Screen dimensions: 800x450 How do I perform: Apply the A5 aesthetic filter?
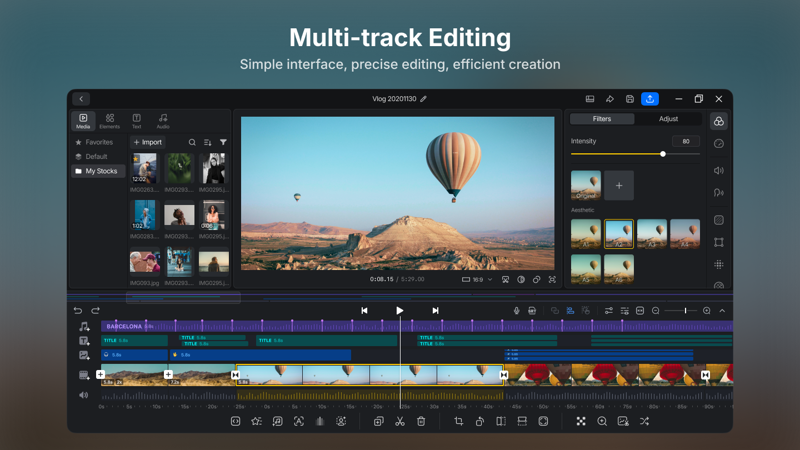(x=586, y=269)
